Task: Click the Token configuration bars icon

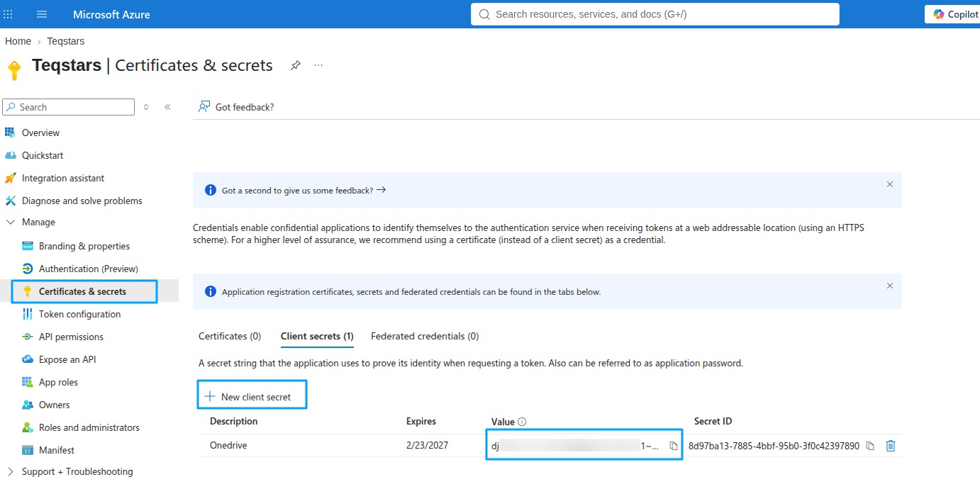Action: [28, 314]
